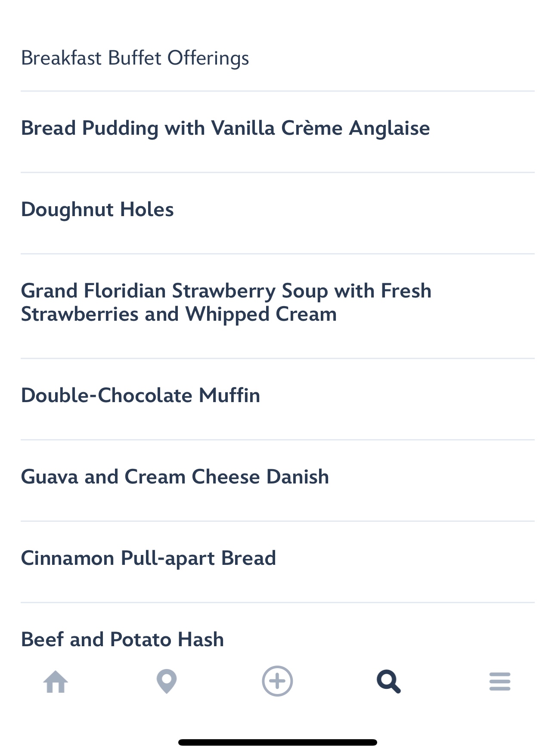
Task: Tap the black home indicator bar
Action: click(x=277, y=742)
